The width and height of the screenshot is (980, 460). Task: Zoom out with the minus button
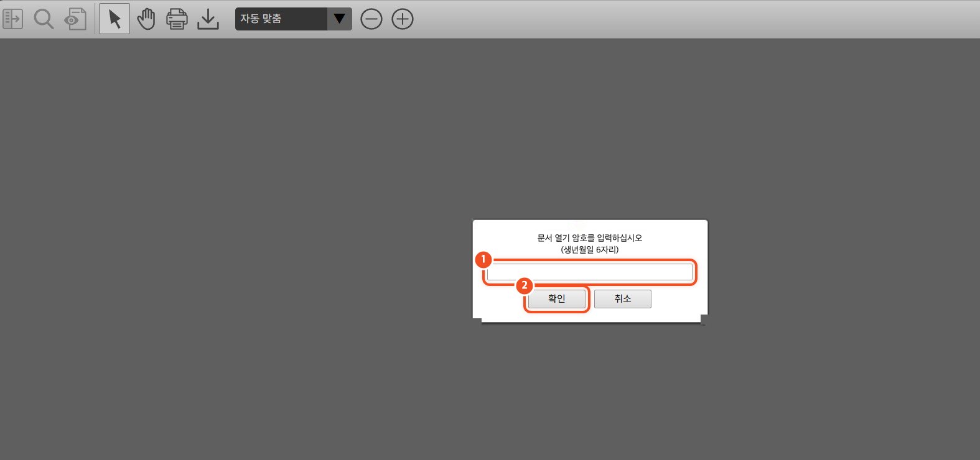pos(371,19)
